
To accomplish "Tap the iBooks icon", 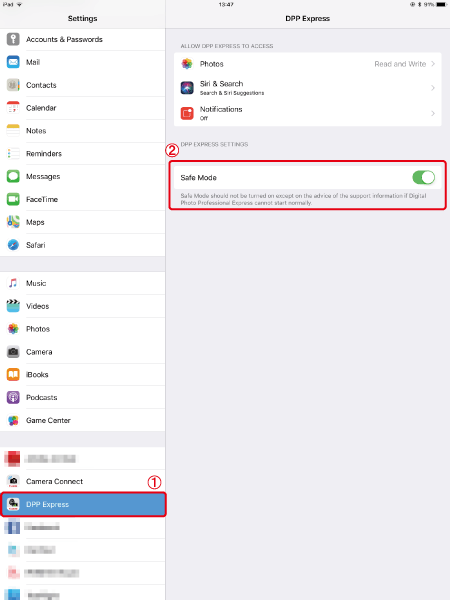I will 13,374.
